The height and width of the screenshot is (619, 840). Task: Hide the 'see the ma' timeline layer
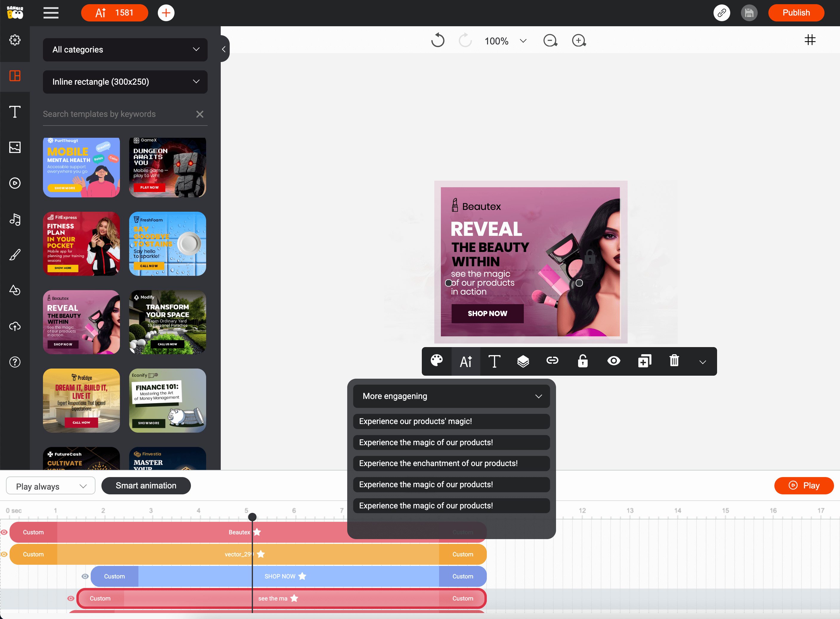tap(70, 598)
